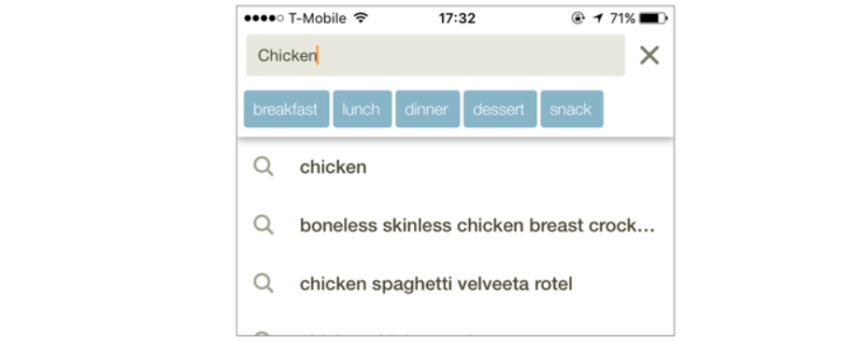Choose the chicken search suggestion
The width and height of the screenshot is (868, 342).
455,166
